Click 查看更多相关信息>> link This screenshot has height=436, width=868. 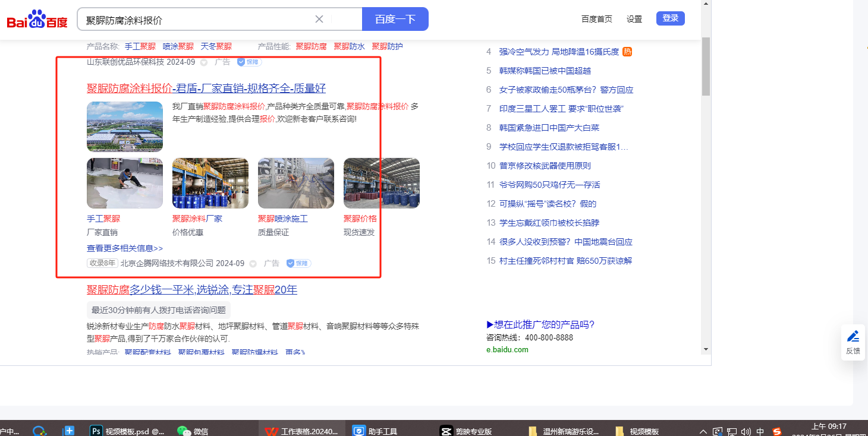point(125,248)
